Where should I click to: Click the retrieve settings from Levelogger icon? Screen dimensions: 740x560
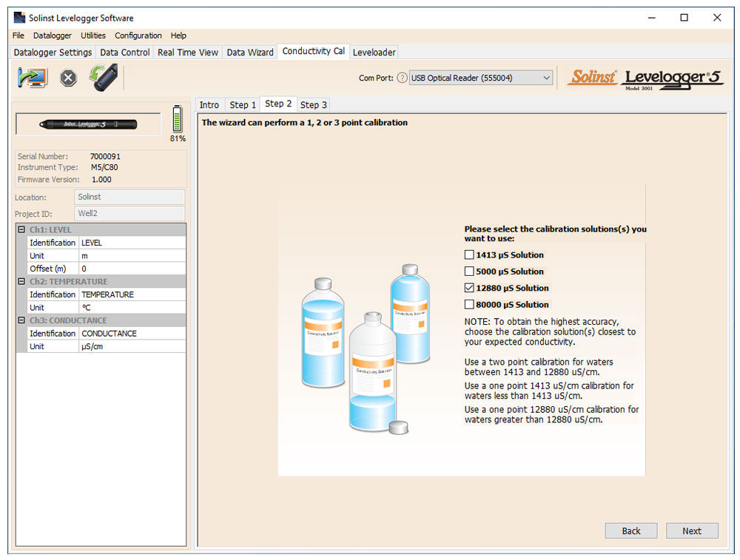click(33, 77)
